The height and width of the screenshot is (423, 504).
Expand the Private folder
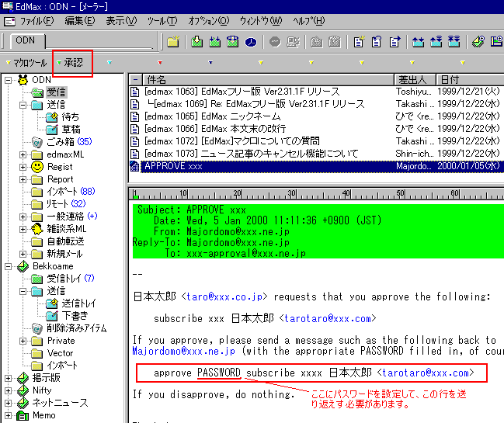[x=23, y=341]
